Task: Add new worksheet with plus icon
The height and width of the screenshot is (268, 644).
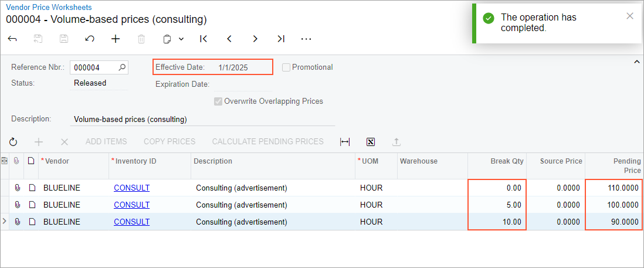Action: click(x=116, y=39)
